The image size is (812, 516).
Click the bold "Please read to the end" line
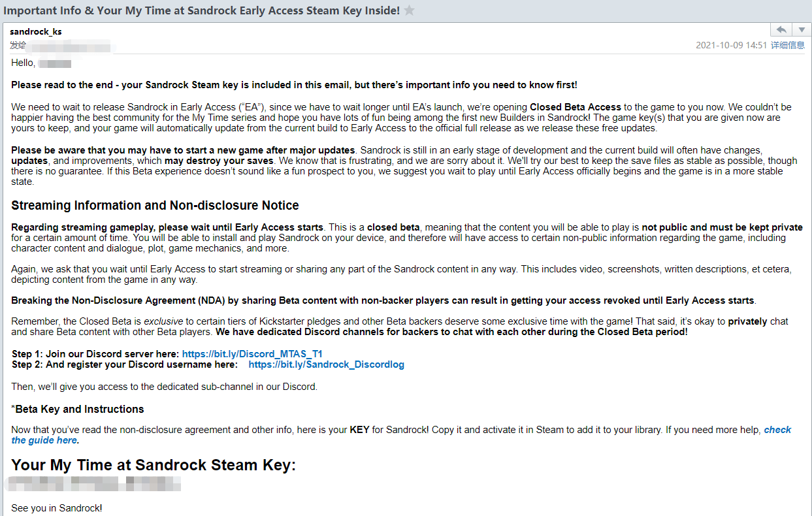(294, 85)
